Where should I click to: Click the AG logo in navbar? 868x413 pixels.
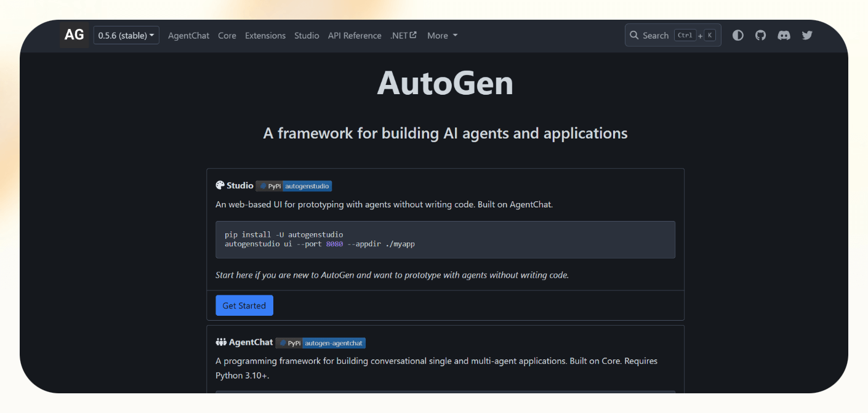pos(74,35)
